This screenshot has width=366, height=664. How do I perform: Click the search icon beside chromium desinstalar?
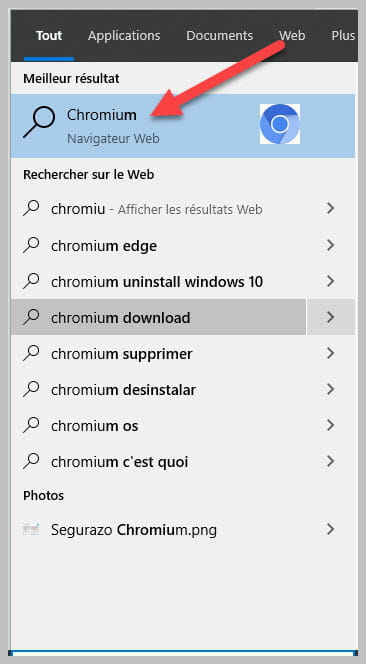tap(31, 389)
